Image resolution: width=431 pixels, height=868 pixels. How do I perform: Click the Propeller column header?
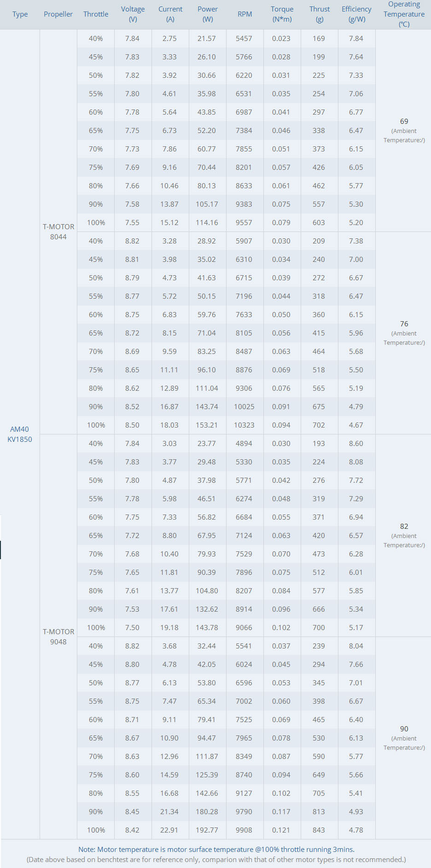(58, 14)
